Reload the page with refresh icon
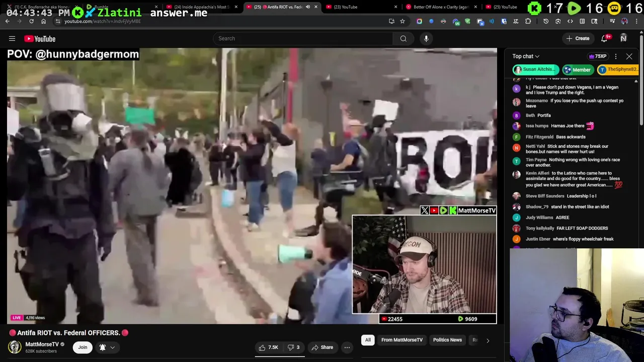This screenshot has height=362, width=644. coord(31,22)
